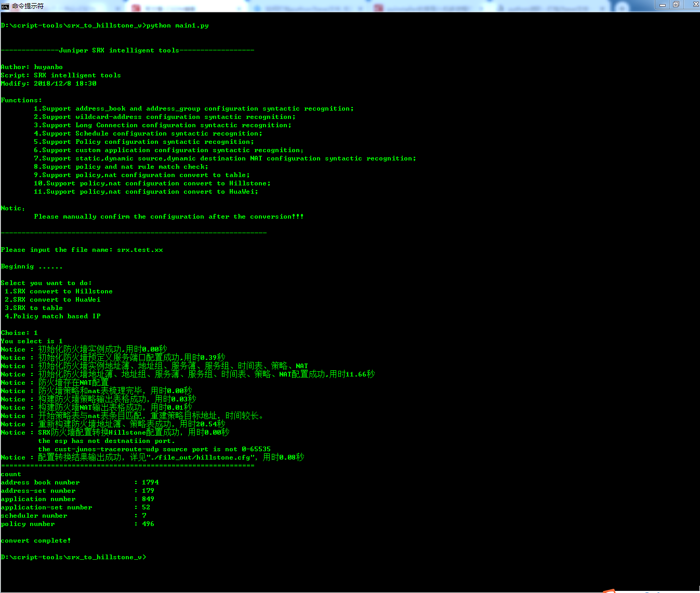Click the Notice line ending '用时0.39秒'
The height and width of the screenshot is (593, 700).
(113, 358)
